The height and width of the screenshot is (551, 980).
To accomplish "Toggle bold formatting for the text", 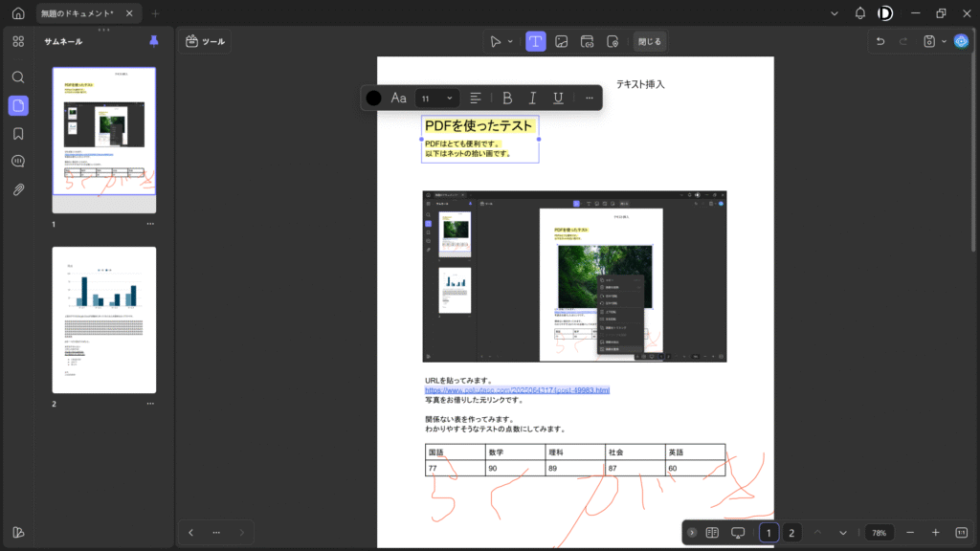I will [507, 98].
